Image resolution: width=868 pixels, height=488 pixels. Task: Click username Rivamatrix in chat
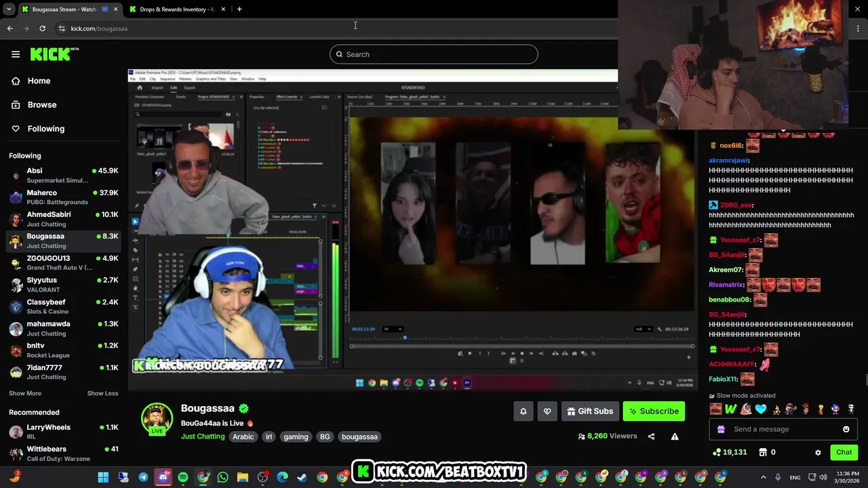(x=726, y=285)
